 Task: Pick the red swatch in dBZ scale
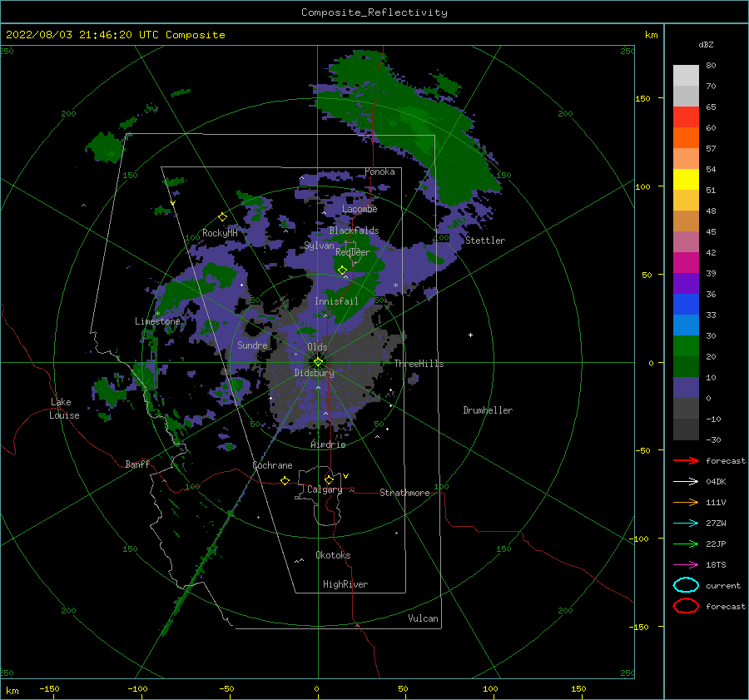(686, 117)
